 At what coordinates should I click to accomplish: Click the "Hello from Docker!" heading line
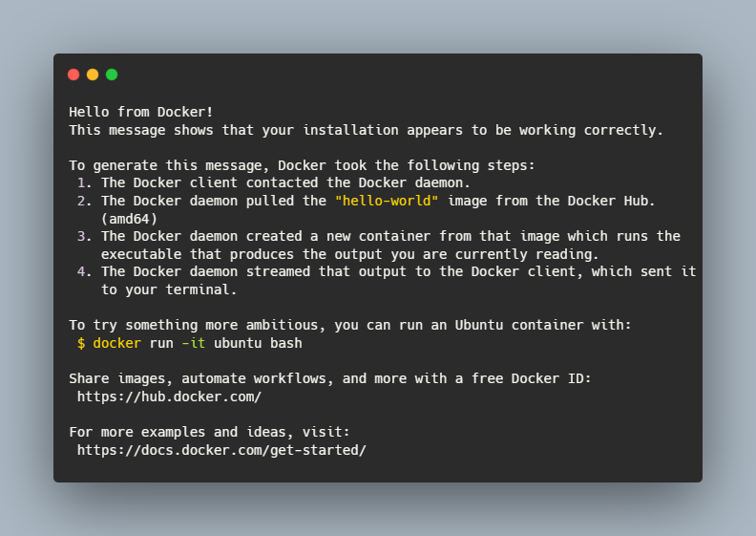[141, 112]
